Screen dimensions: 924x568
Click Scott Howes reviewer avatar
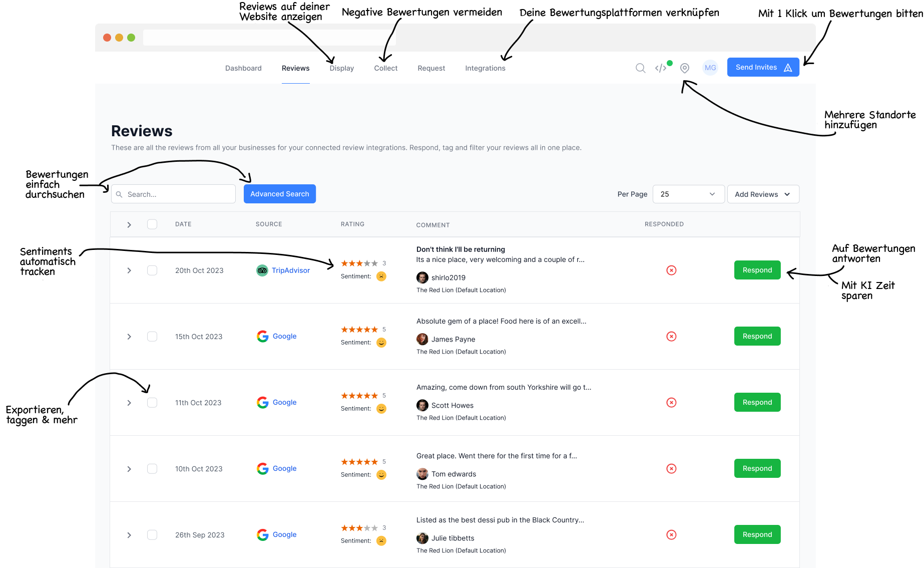pyautogui.click(x=422, y=405)
